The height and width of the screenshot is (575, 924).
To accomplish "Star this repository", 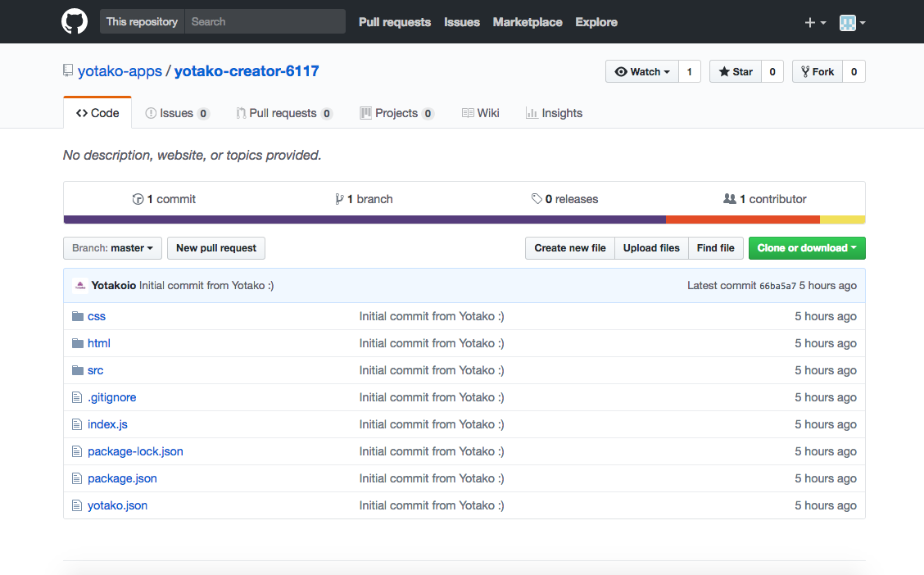I will pos(736,72).
